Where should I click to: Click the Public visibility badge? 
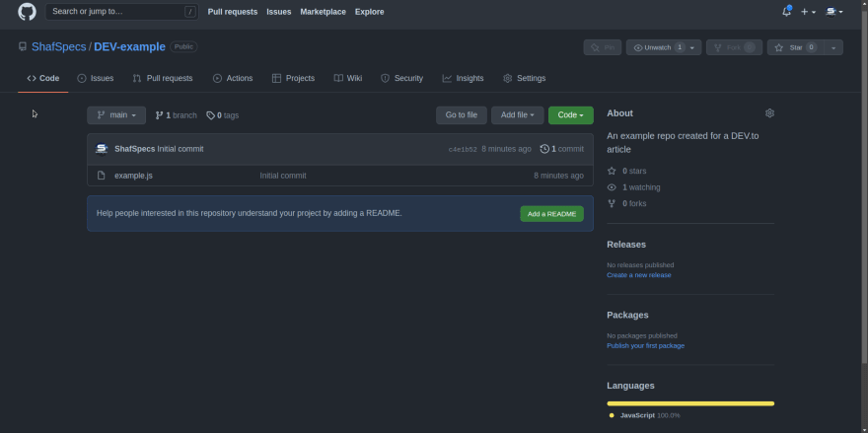click(x=183, y=47)
